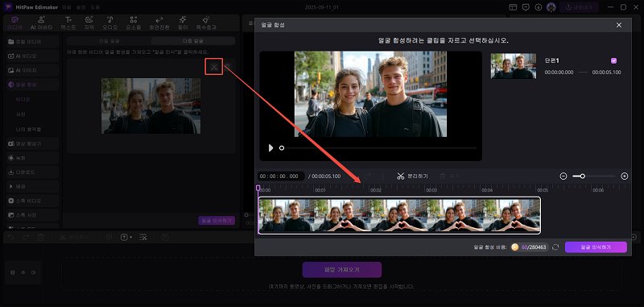Click the undo arrow in main timeline toolbar
This screenshot has width=644, height=307.
pyautogui.click(x=11, y=237)
